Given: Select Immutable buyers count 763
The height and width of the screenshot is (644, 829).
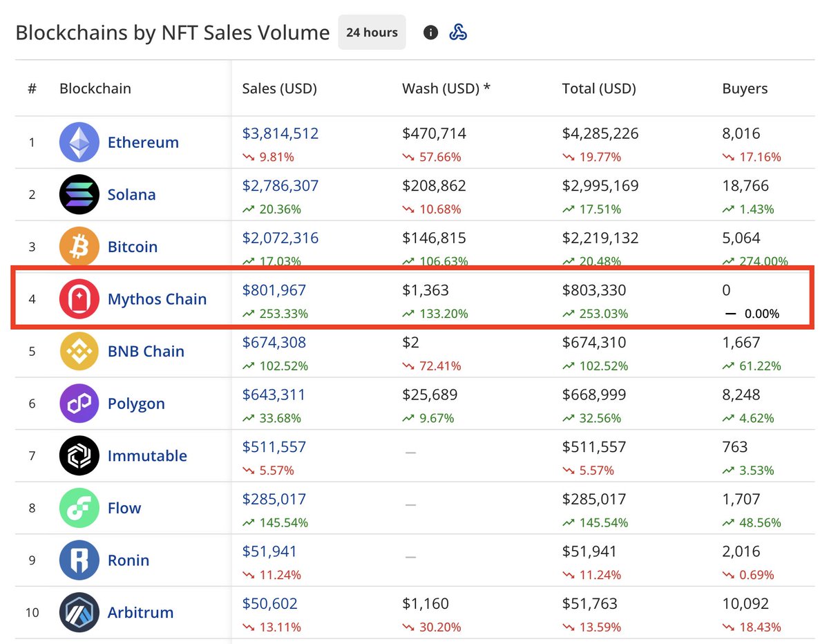Looking at the screenshot, I should (x=735, y=447).
